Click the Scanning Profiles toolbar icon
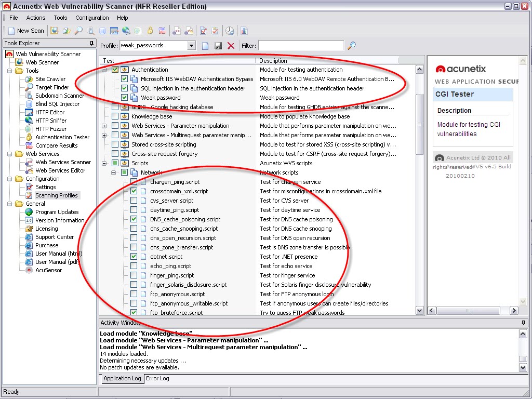532x399 pixels. (215, 31)
